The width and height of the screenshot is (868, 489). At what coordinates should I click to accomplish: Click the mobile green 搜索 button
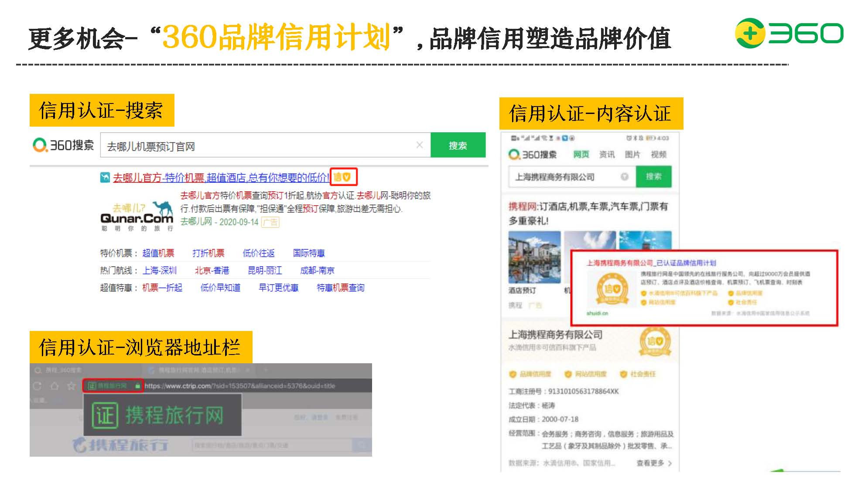click(x=653, y=177)
